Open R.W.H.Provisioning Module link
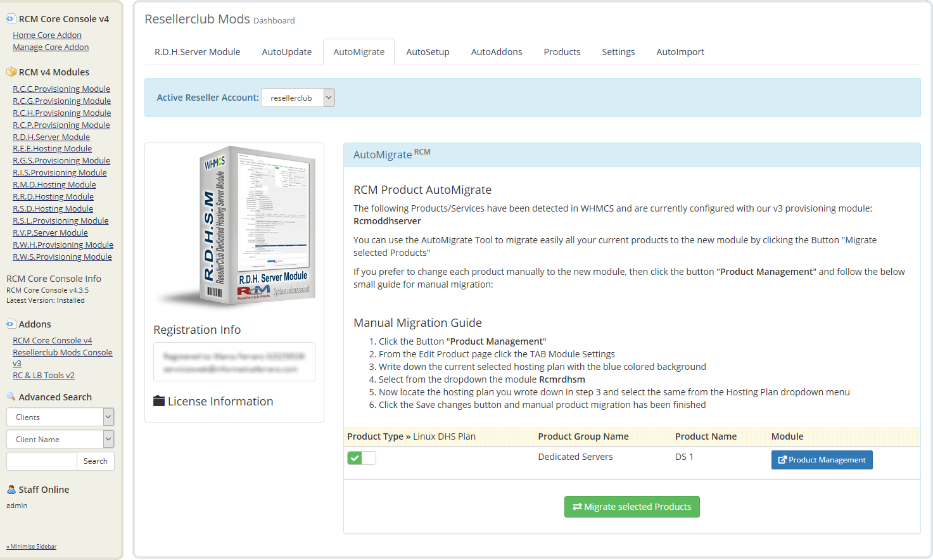This screenshot has width=933, height=560. pos(63,245)
